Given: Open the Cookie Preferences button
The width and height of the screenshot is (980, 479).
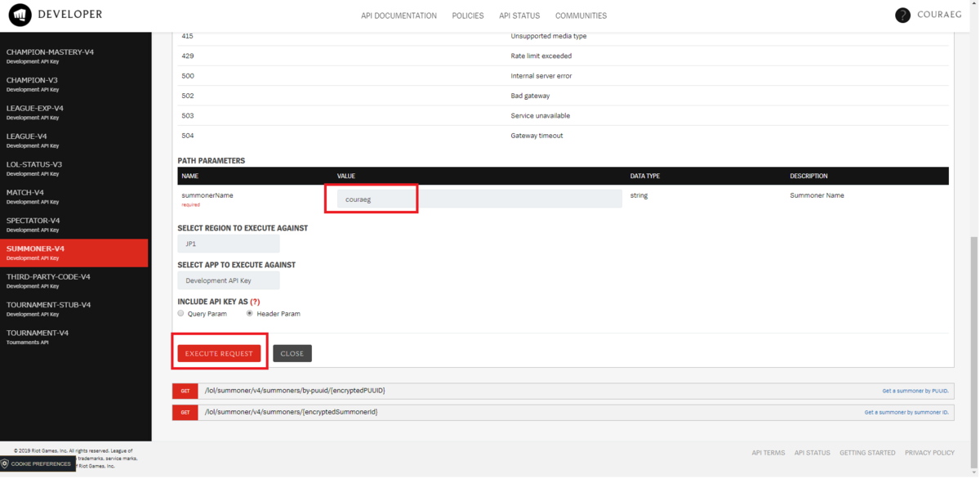Looking at the screenshot, I should 38,463.
